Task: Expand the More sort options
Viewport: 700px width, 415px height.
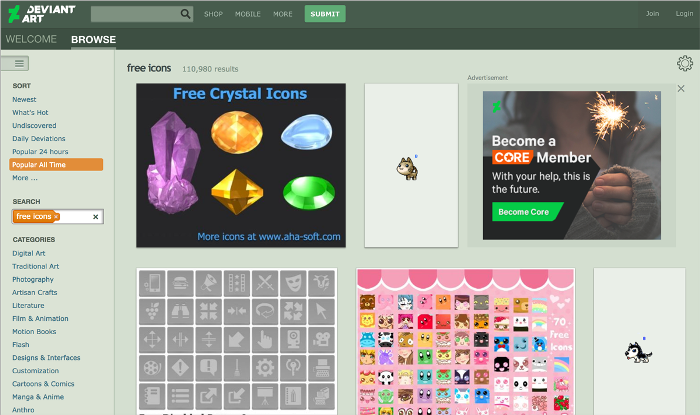Action: [x=25, y=177]
